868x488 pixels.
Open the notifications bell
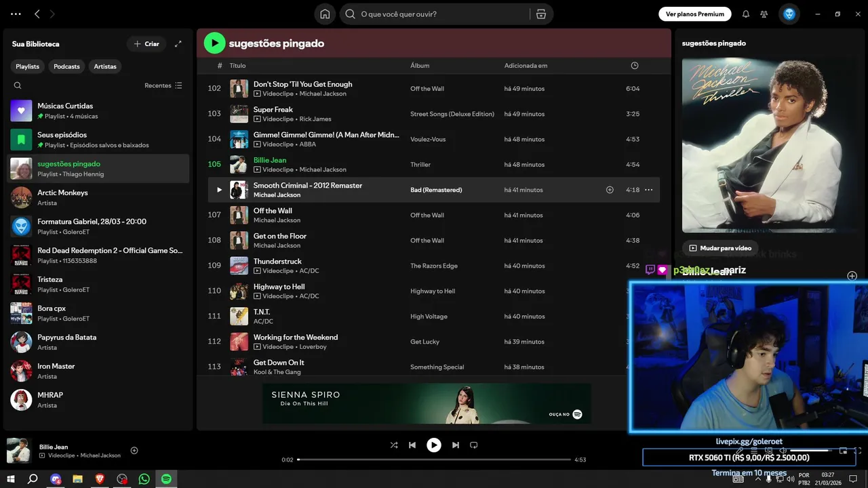point(746,14)
